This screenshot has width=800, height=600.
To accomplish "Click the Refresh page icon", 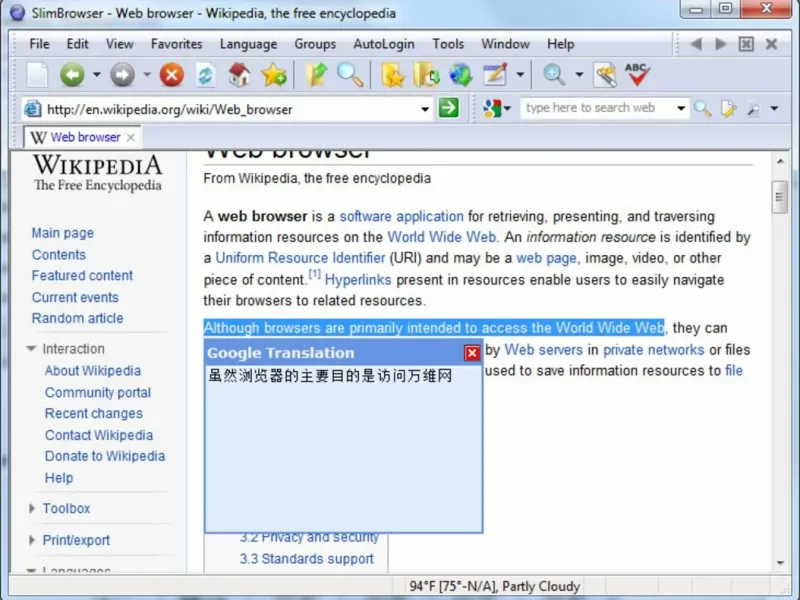I will point(205,76).
